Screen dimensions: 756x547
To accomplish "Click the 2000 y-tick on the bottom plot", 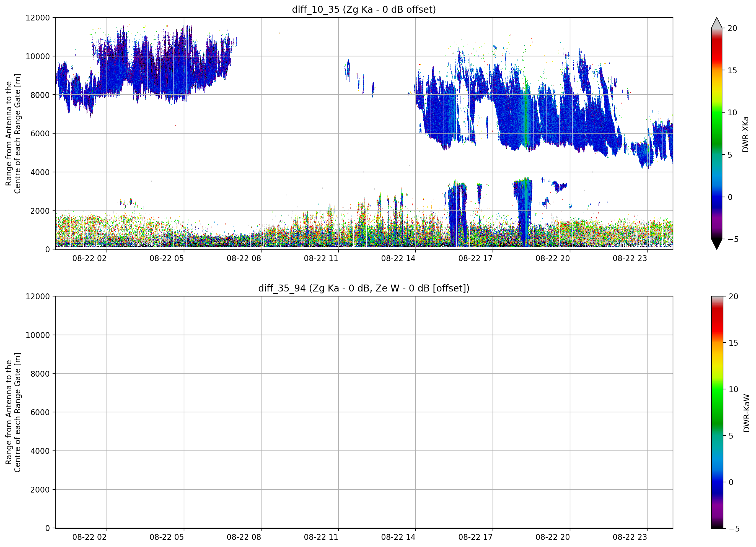I will pyautogui.click(x=40, y=490).
